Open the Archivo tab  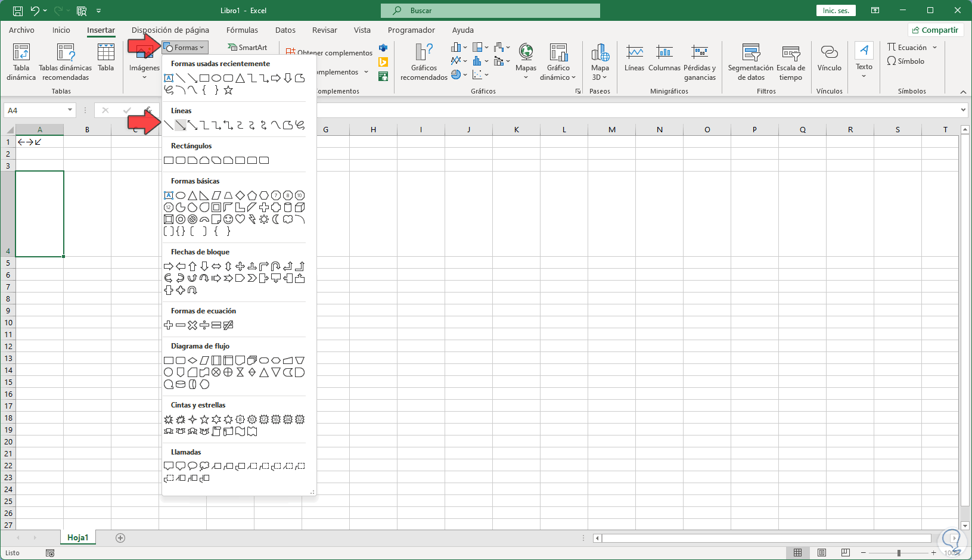point(21,30)
